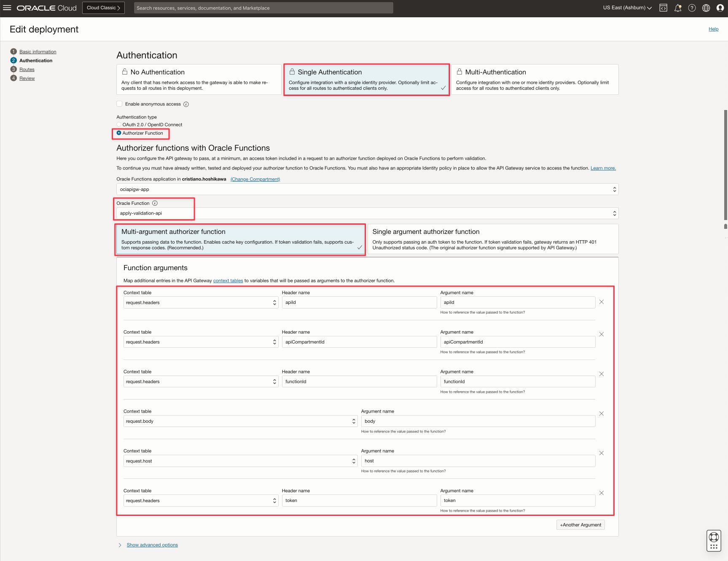This screenshot has height=561, width=728.
Task: Click info icon next to Oracle Function
Action: 155,203
